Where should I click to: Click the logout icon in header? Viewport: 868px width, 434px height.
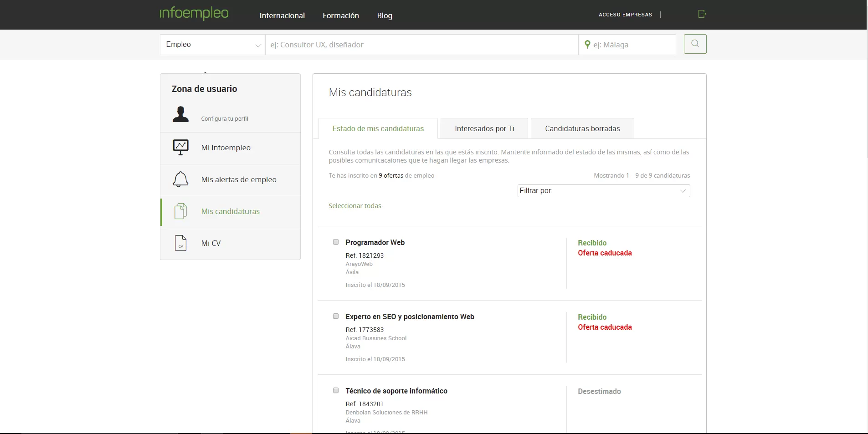pos(702,14)
